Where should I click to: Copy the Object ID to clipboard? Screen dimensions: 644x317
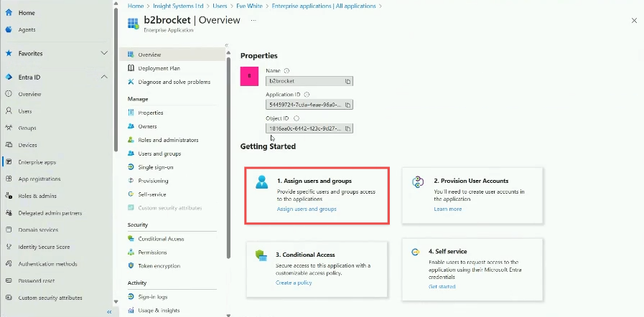point(348,129)
